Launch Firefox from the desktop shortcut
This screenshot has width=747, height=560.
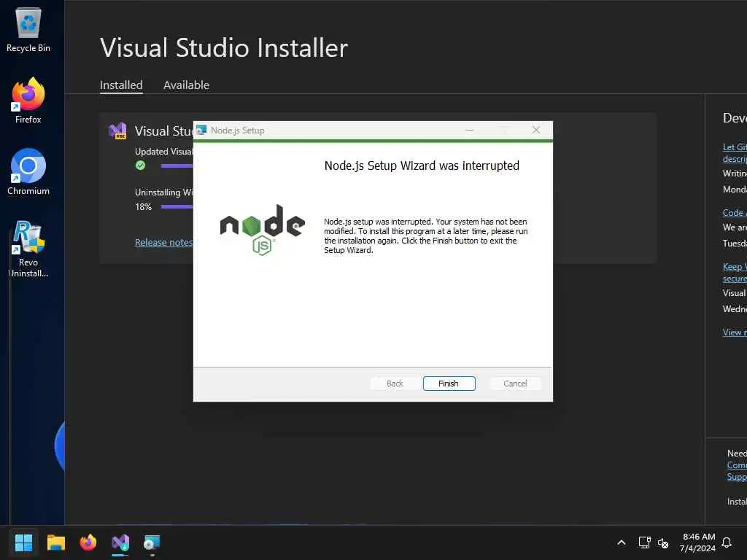28,101
